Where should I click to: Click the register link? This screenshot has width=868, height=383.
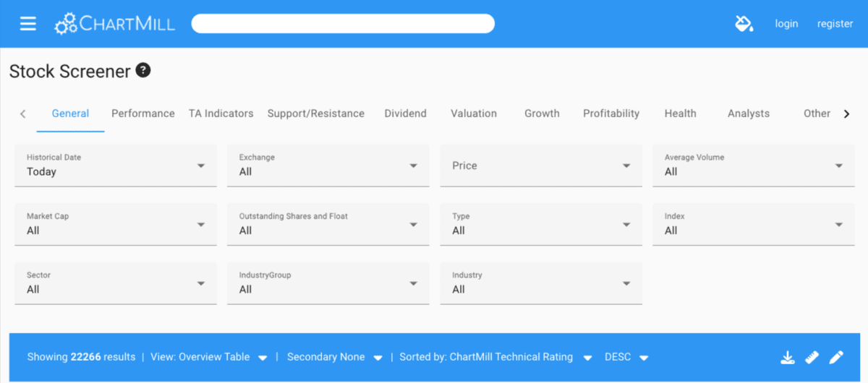(x=835, y=24)
